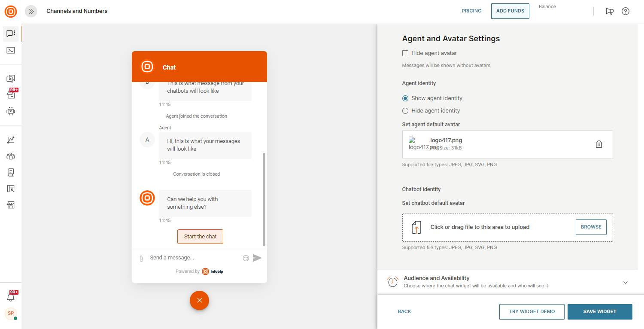The image size is (644, 329).
Task: Open the notifications bell icon
Action: pyautogui.click(x=11, y=297)
